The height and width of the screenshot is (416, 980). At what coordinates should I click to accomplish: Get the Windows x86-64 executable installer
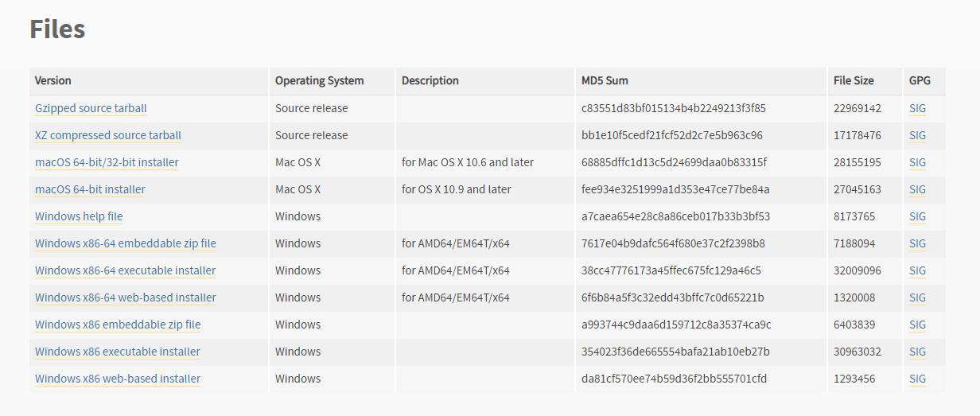pyautogui.click(x=126, y=270)
